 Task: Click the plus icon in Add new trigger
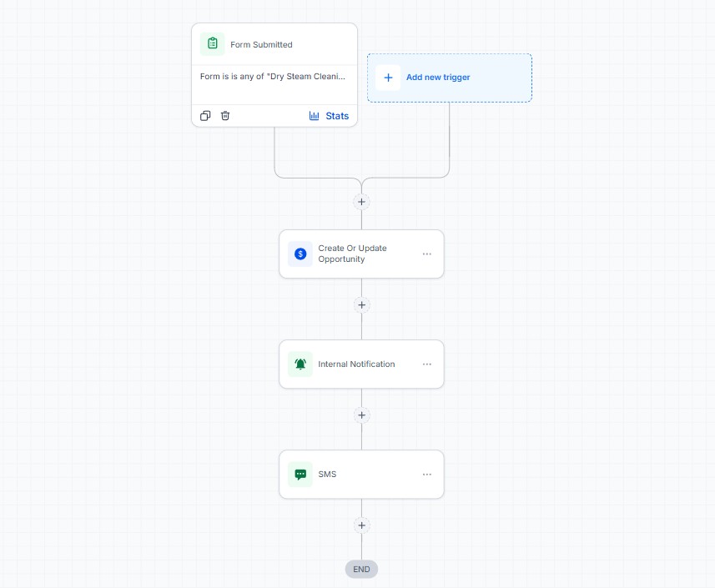(x=388, y=78)
